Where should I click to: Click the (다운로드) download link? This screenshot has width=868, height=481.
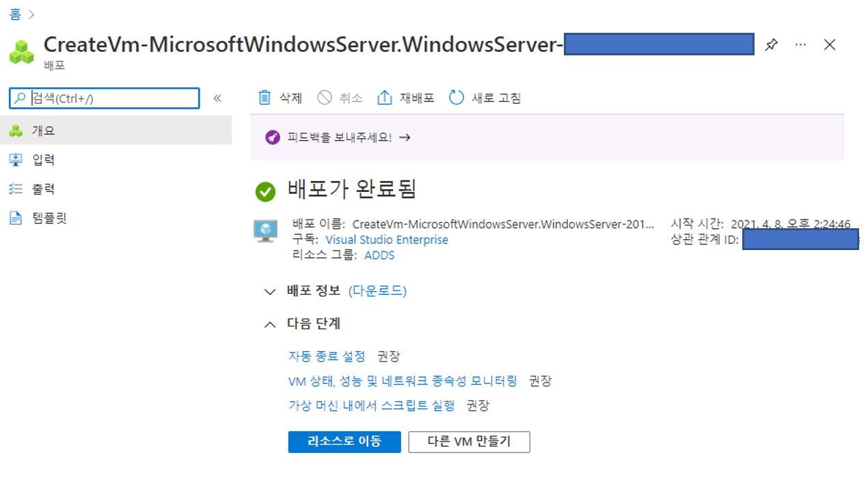point(377,291)
